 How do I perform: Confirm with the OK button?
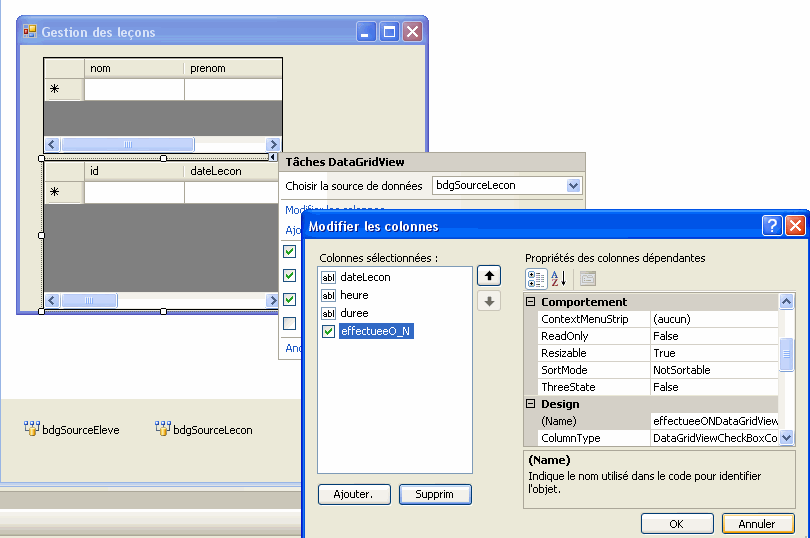[677, 524]
